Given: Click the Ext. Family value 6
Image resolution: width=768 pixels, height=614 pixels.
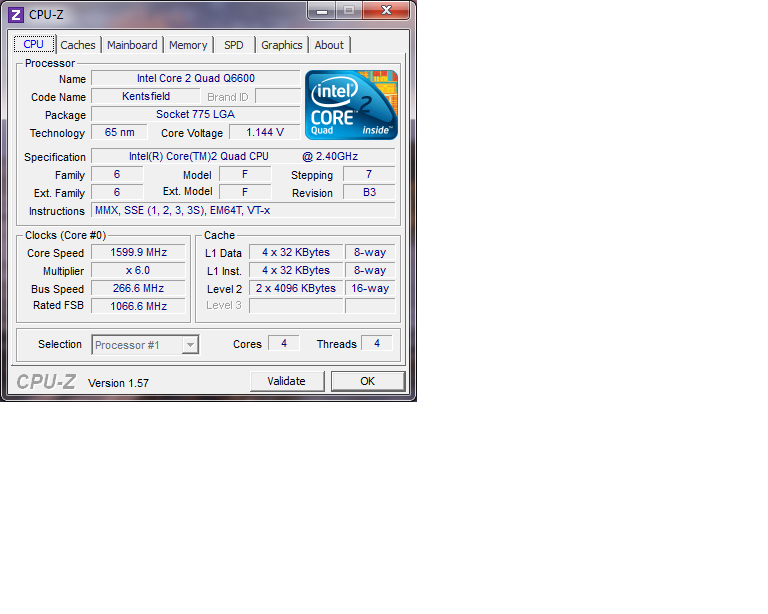Looking at the screenshot, I should pos(117,192).
